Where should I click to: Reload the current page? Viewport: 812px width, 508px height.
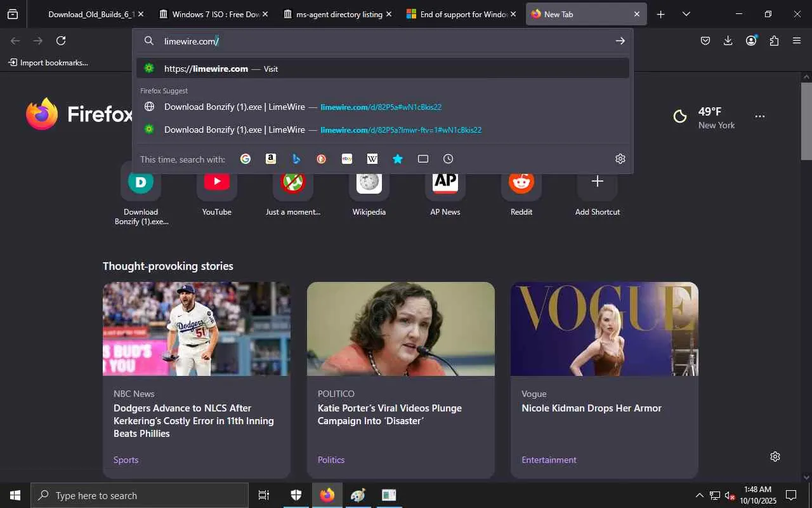click(61, 41)
